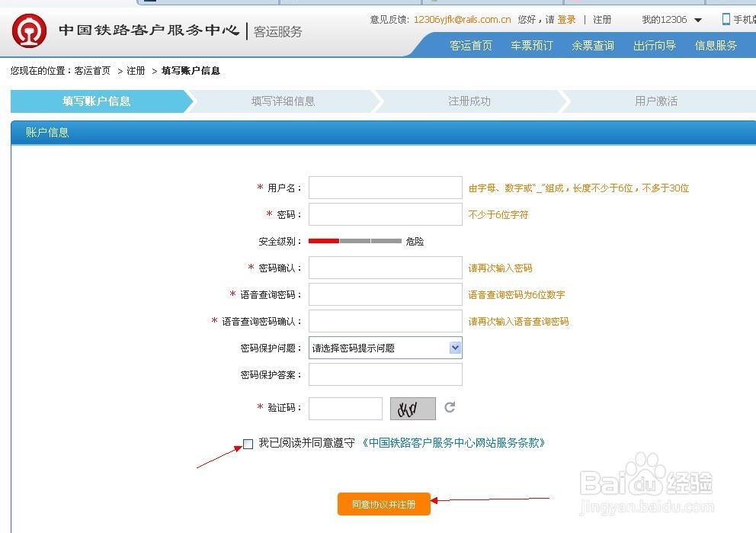Click the 同意协议并注册 orange button
The height and width of the screenshot is (533, 756).
click(384, 504)
